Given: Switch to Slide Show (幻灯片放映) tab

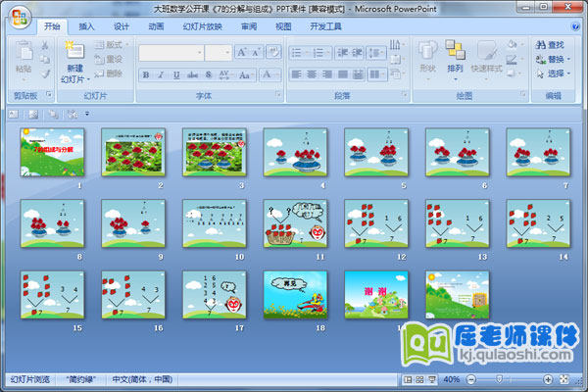Looking at the screenshot, I should (x=203, y=26).
